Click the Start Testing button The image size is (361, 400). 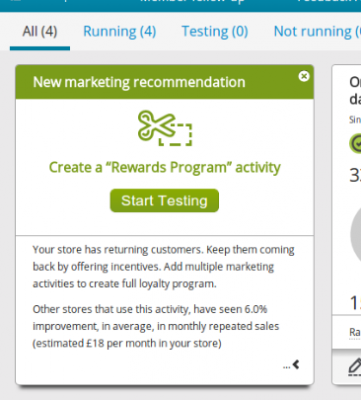[164, 201]
